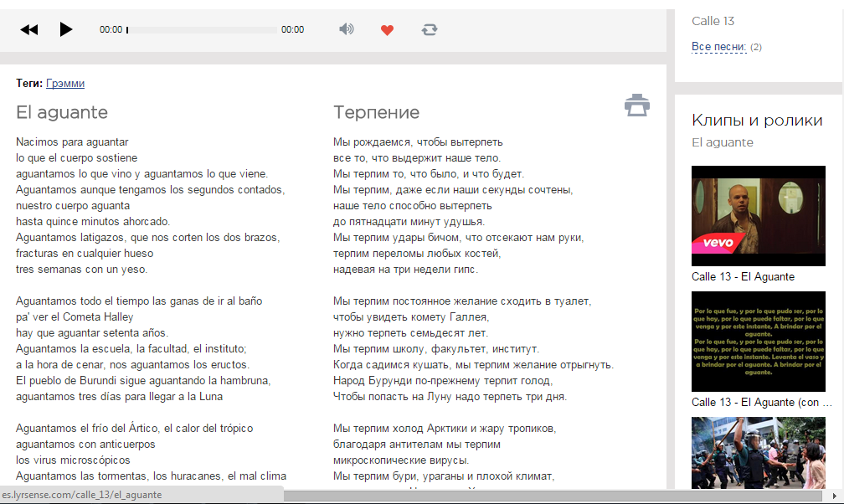Image resolution: width=844 pixels, height=504 pixels.
Task: Click the 'El aguante' subtitle under Клипы и ролики
Action: pos(723,142)
